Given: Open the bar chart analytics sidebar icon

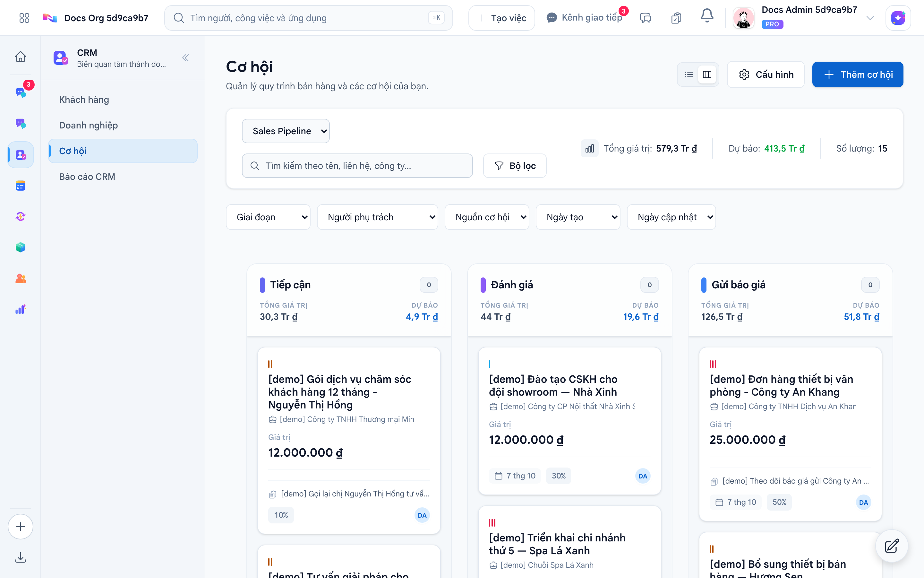Looking at the screenshot, I should tap(21, 310).
